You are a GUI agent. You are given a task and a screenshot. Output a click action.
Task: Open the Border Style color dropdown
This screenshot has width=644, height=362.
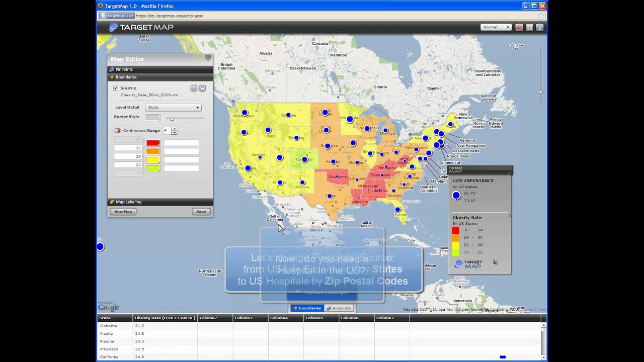[153, 117]
